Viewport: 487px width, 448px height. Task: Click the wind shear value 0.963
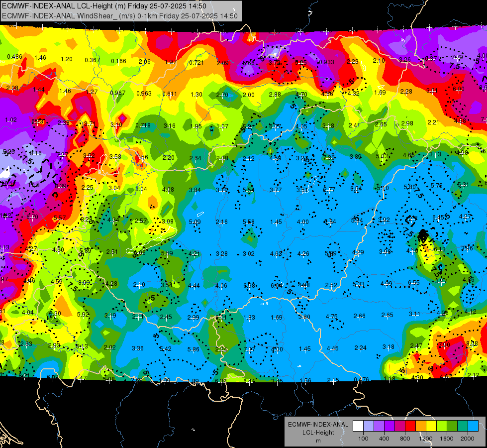[144, 93]
